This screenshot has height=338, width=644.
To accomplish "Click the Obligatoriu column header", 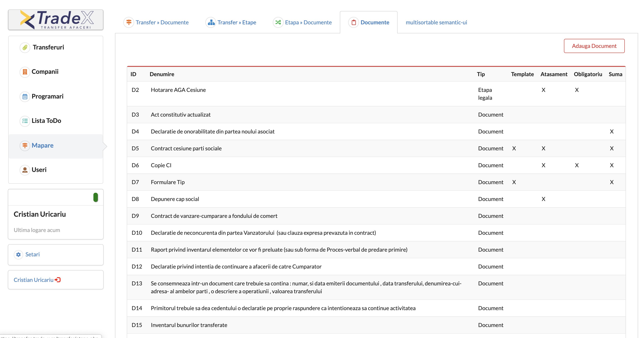I will (588, 74).
